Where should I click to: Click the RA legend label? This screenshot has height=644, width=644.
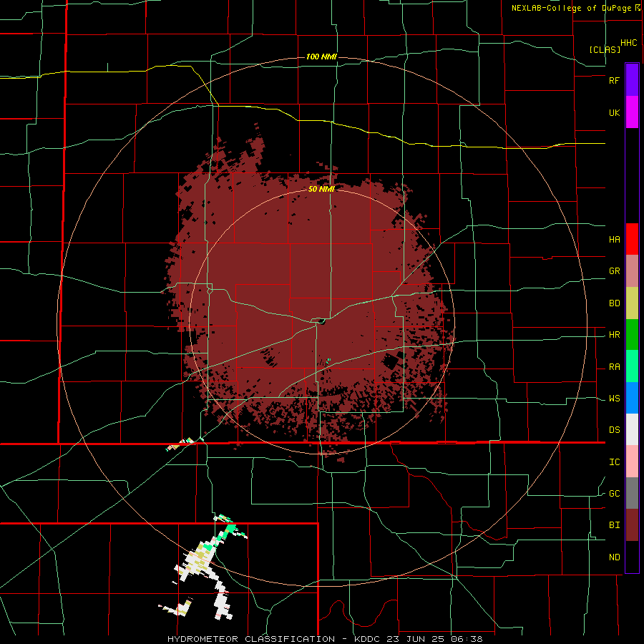(x=614, y=367)
